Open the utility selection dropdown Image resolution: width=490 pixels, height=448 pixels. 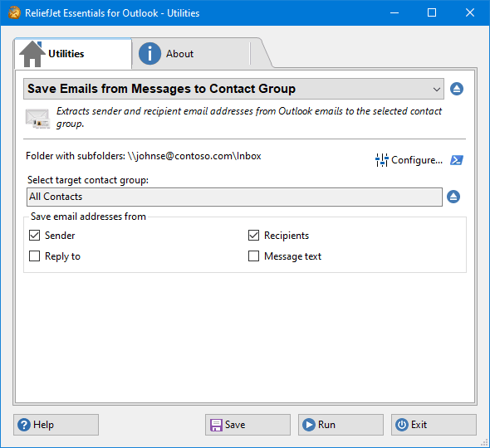233,89
